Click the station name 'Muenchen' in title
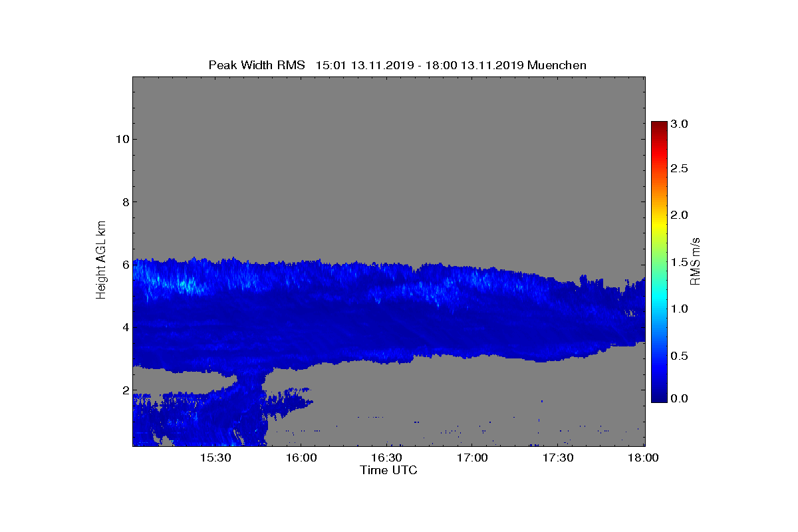 557,65
